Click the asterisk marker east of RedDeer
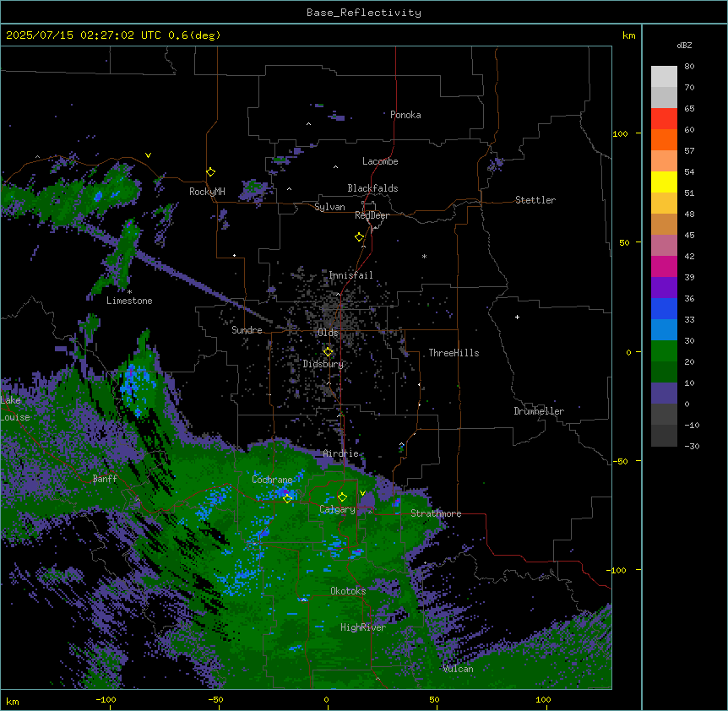 click(x=424, y=256)
